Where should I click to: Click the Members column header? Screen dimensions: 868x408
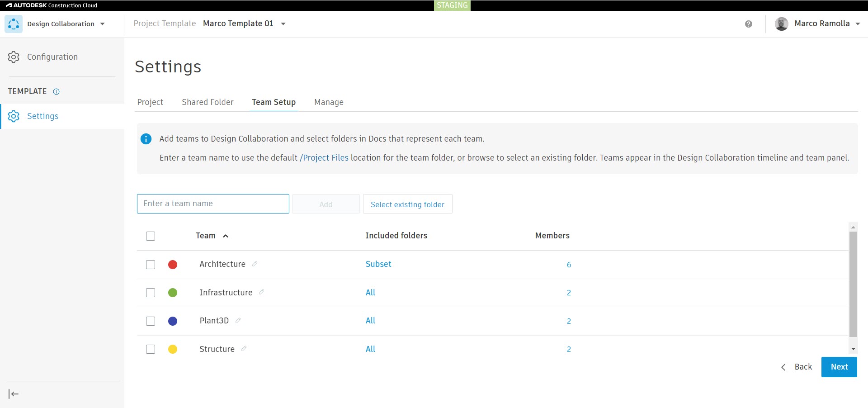tap(552, 236)
